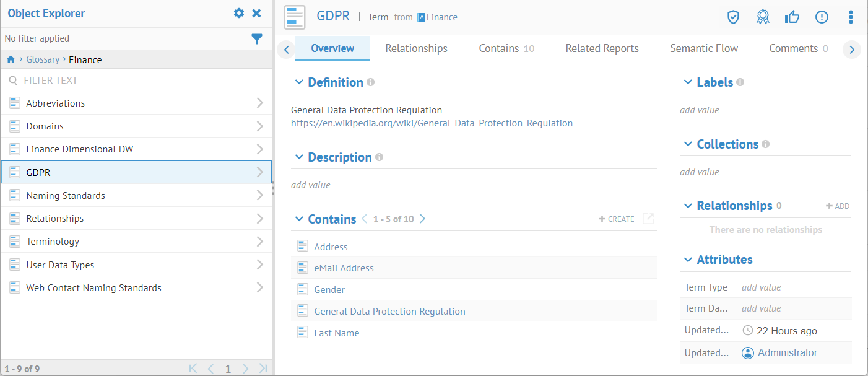Open the vertical three-dot more menu

click(x=851, y=17)
